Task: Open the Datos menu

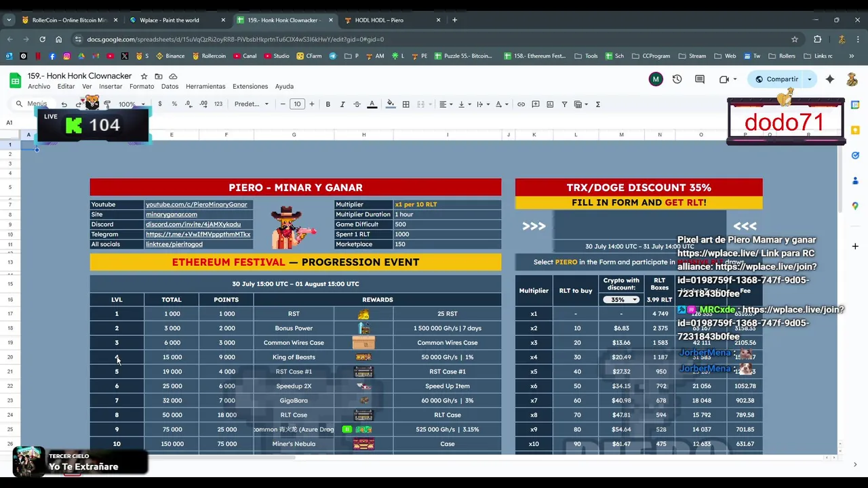Action: pos(170,87)
